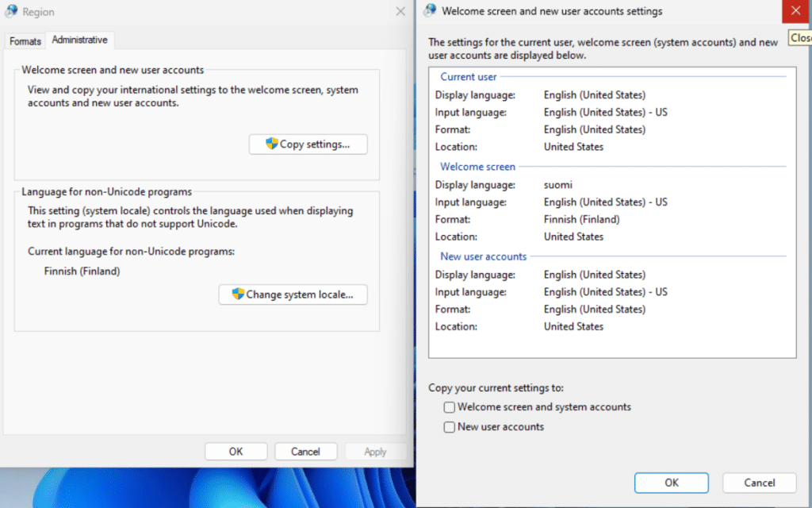Close the Region window

tap(400, 11)
